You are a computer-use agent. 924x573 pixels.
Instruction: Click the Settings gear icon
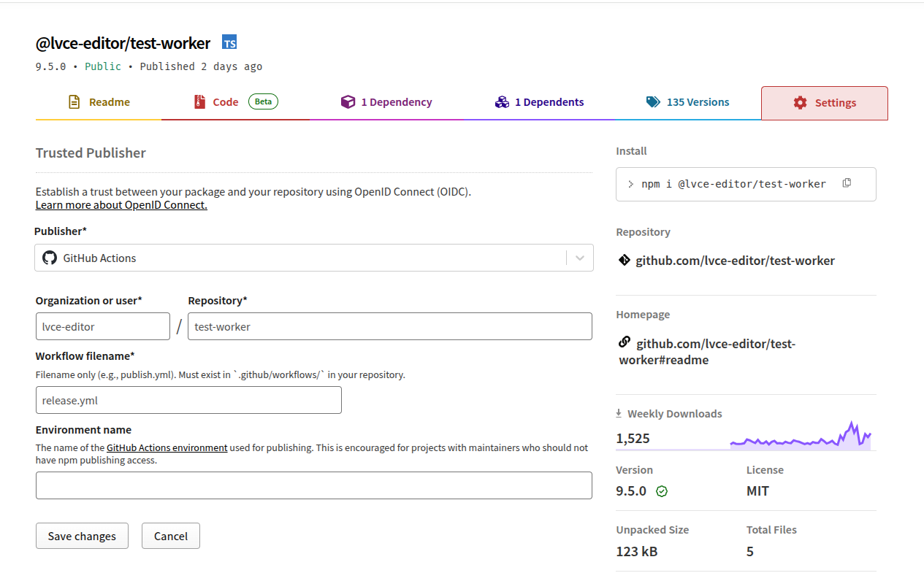click(799, 103)
